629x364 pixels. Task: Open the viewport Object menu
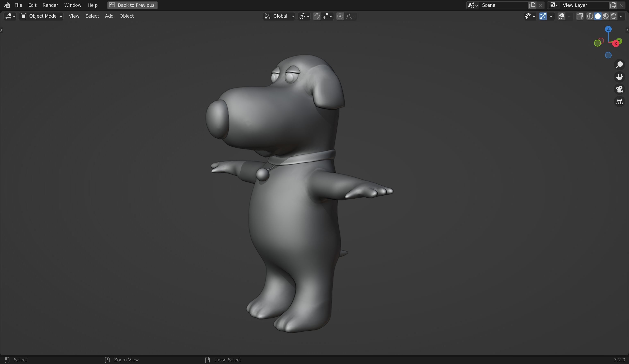pos(127,16)
